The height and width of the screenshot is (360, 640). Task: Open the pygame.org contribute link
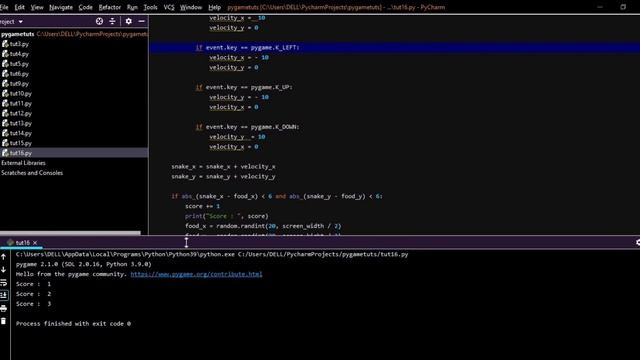196,274
